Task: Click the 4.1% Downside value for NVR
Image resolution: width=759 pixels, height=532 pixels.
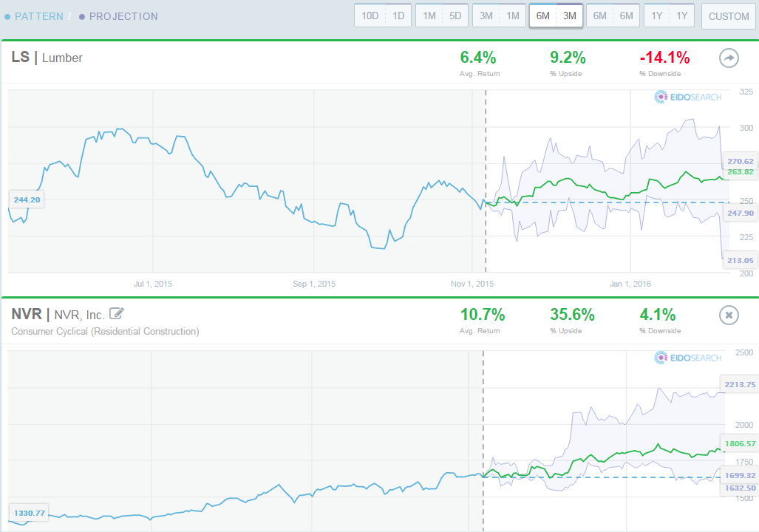Action: click(657, 315)
